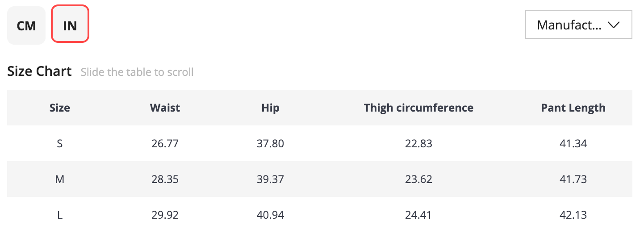Click the dropdown chevron arrow
The width and height of the screenshot is (644, 233).
pyautogui.click(x=614, y=25)
